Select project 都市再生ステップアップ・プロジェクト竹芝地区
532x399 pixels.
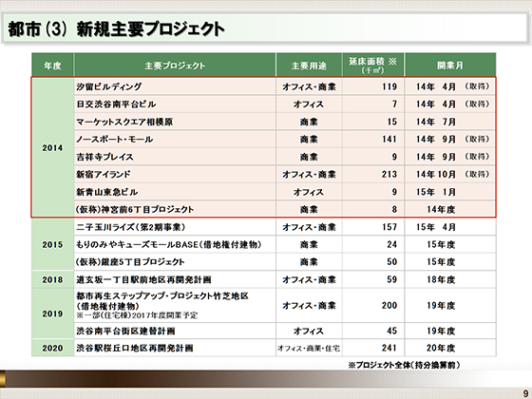pos(162,295)
